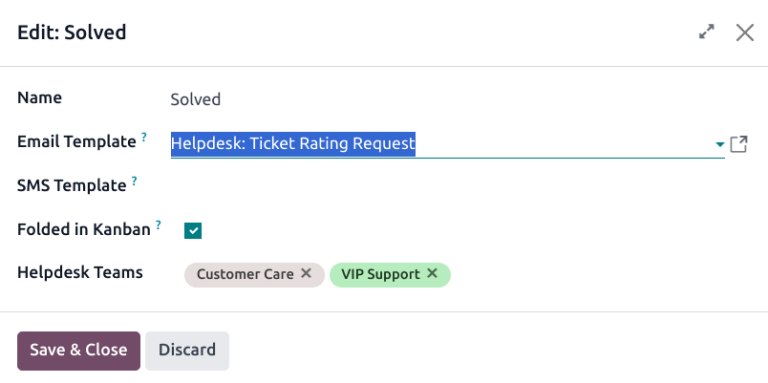The image size is (768, 383).
Task: Click the Save & Close button
Action: coord(78,351)
